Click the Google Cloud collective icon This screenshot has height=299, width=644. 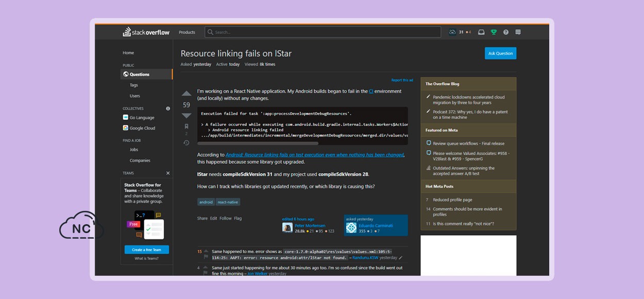pos(126,128)
